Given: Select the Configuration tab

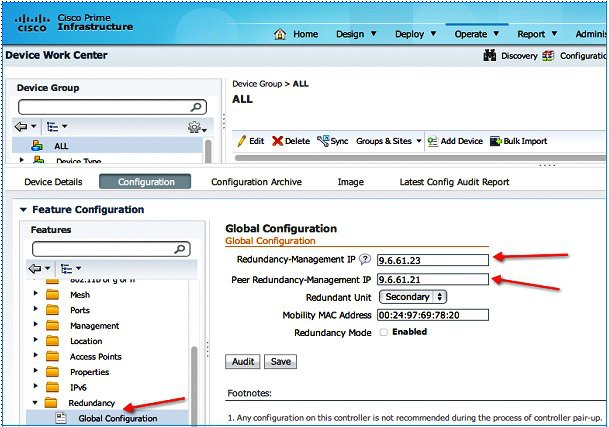Looking at the screenshot, I should (x=145, y=181).
